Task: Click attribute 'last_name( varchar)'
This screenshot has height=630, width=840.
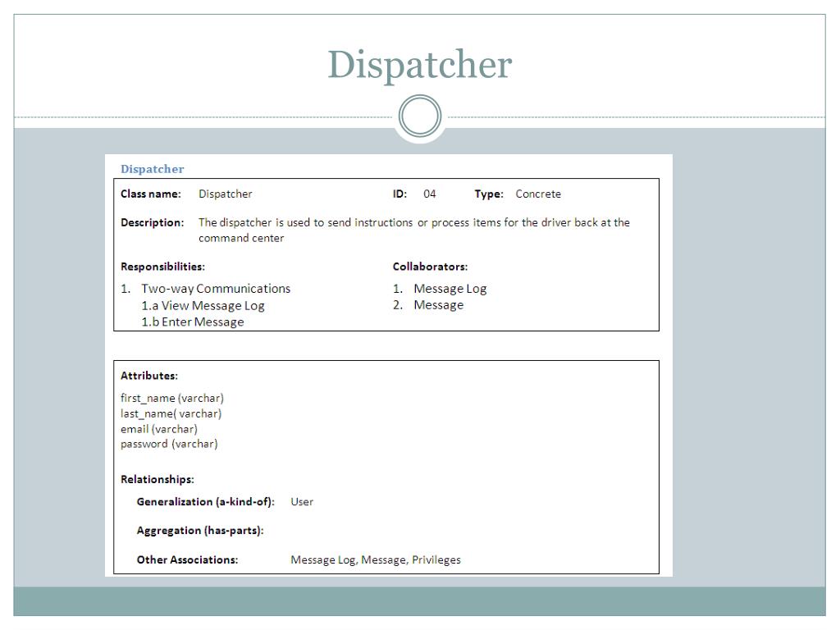Action: click(x=171, y=414)
